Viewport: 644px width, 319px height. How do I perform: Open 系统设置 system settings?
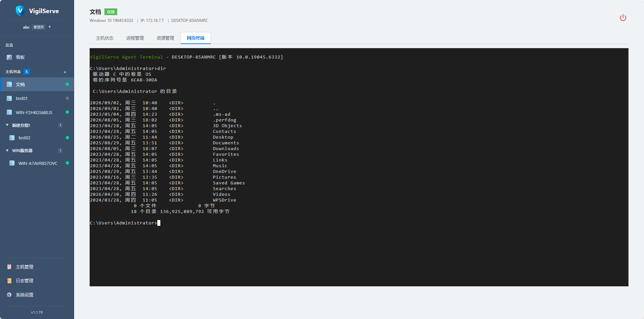37,295
